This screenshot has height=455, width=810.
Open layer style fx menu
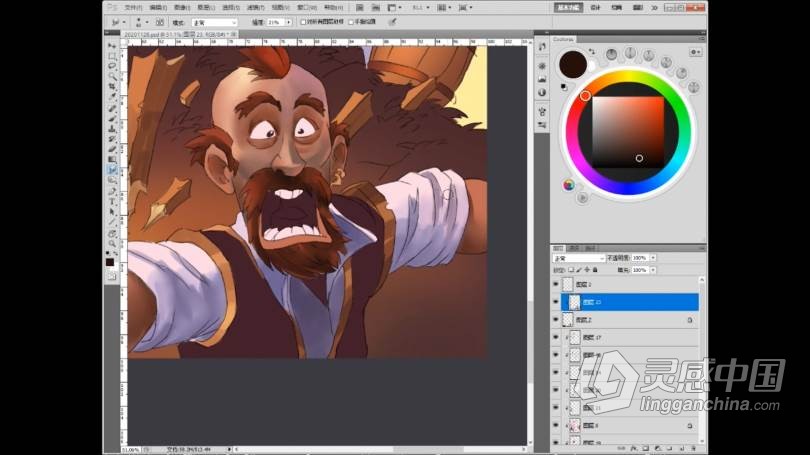point(634,448)
